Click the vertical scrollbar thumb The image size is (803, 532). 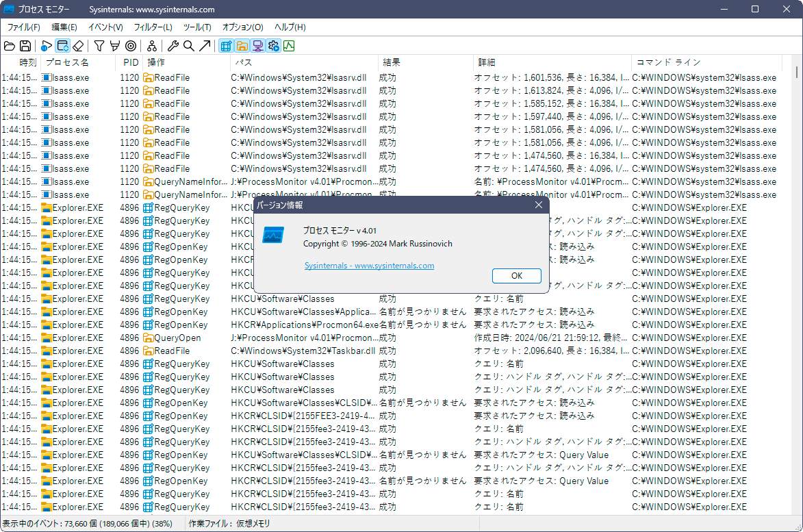click(x=797, y=72)
